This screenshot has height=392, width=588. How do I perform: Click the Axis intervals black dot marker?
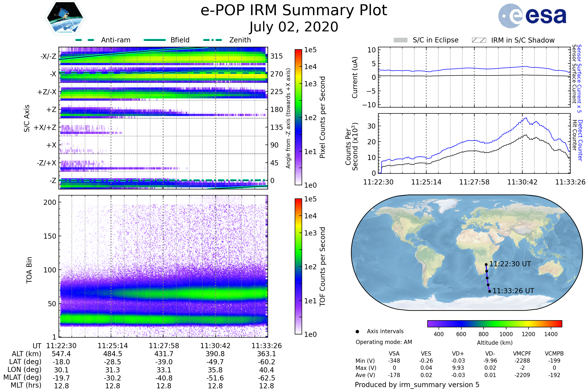357,331
